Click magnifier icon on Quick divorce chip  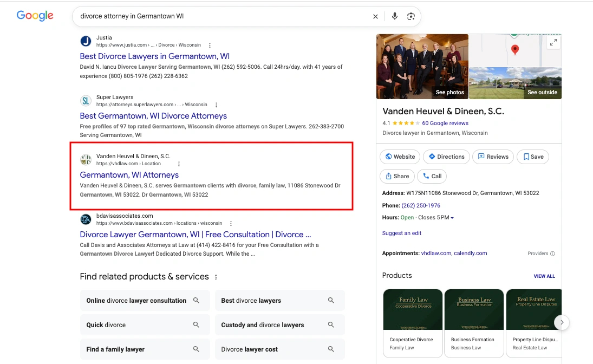[x=196, y=324]
